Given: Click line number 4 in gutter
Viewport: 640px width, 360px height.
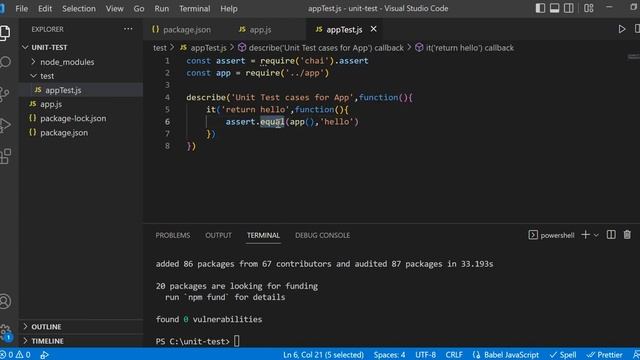Looking at the screenshot, I should pyautogui.click(x=167, y=97).
